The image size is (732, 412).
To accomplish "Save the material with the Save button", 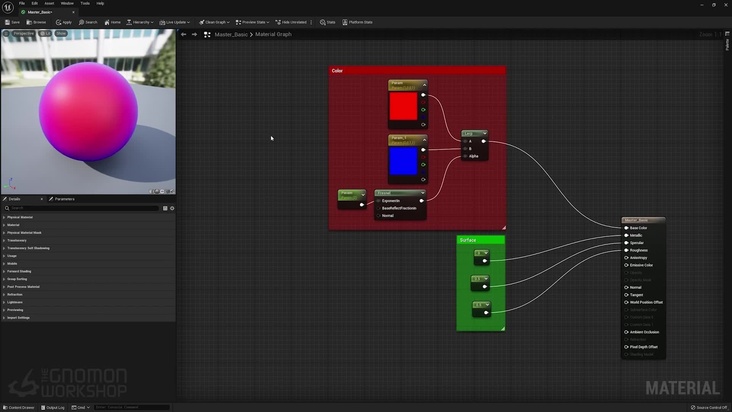I will click(x=12, y=22).
